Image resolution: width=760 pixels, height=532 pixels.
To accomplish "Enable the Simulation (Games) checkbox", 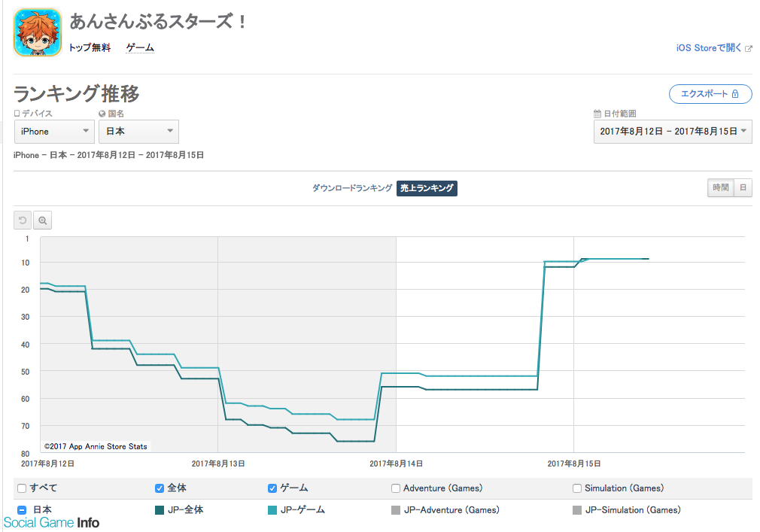I will [577, 488].
